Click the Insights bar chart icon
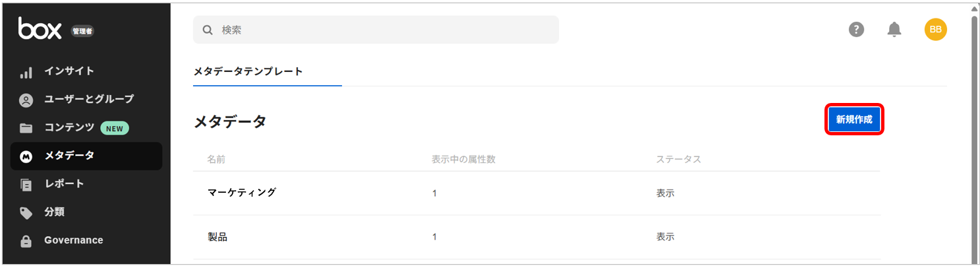The image size is (980, 266). coord(26,72)
